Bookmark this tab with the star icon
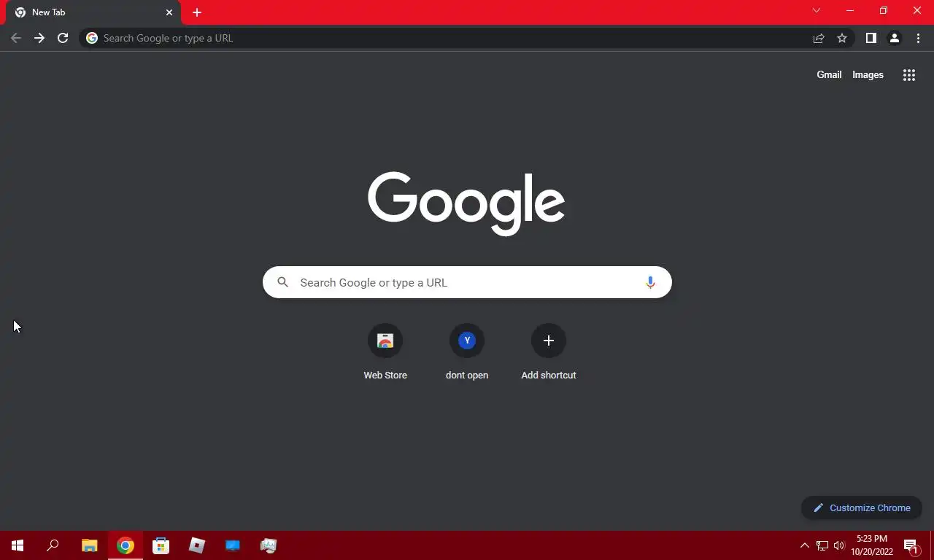934x560 pixels. coord(842,38)
